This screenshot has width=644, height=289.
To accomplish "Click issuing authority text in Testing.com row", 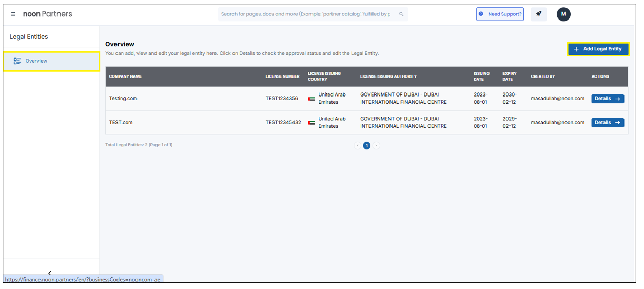I will [403, 99].
